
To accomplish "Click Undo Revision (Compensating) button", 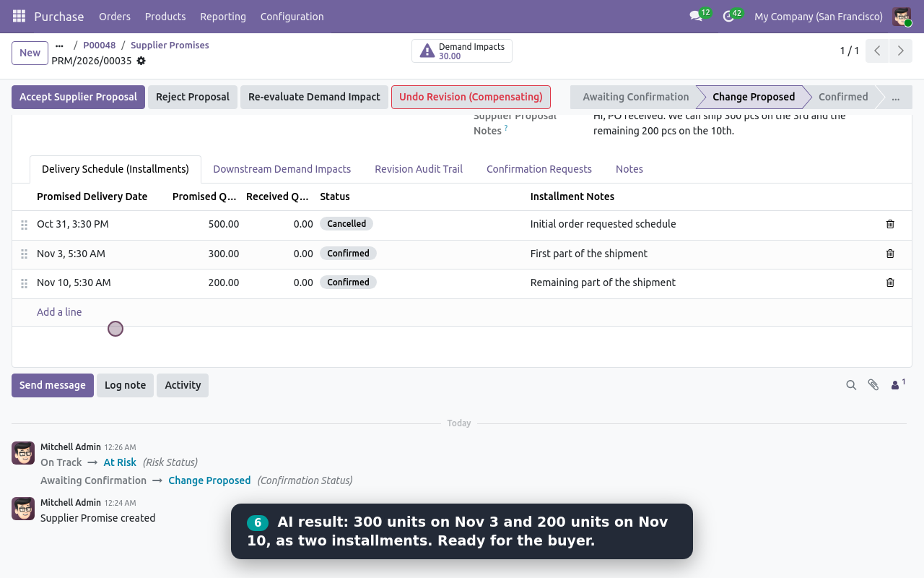I will coord(471,97).
